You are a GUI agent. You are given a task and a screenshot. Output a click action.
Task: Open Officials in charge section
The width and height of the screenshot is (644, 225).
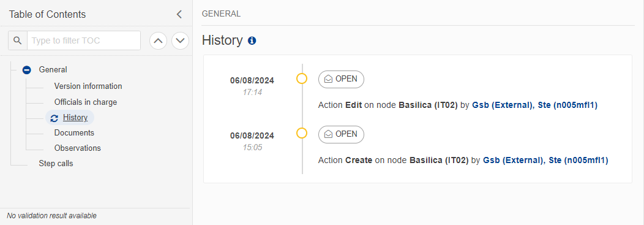click(86, 102)
